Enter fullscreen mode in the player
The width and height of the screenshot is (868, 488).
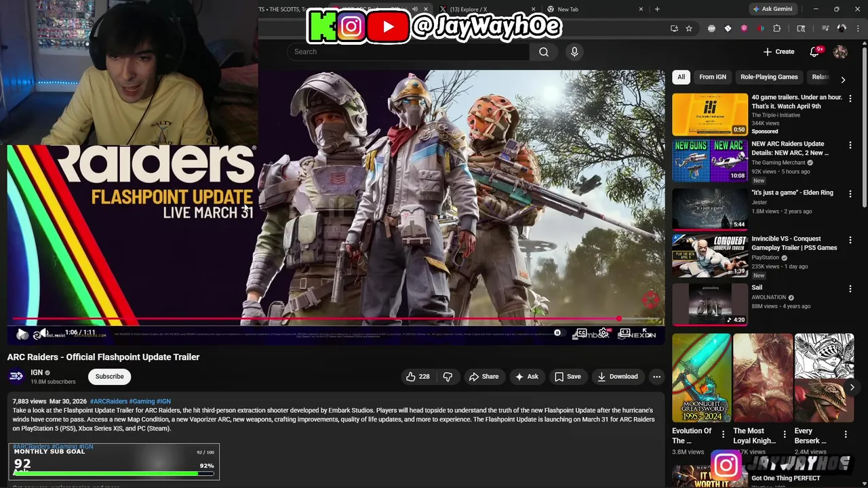(x=647, y=333)
